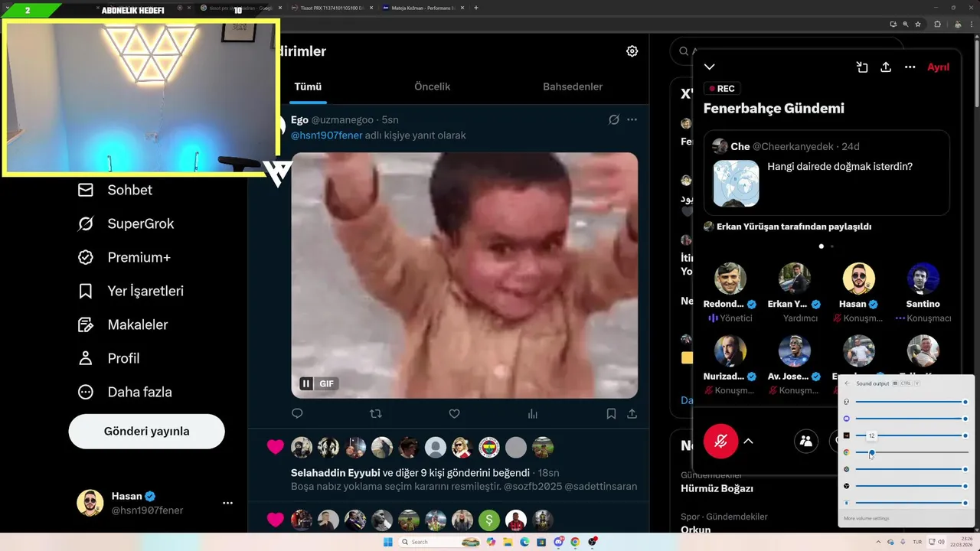Bookmark Ego's post
Viewport: 980px width, 551px height.
611,413
